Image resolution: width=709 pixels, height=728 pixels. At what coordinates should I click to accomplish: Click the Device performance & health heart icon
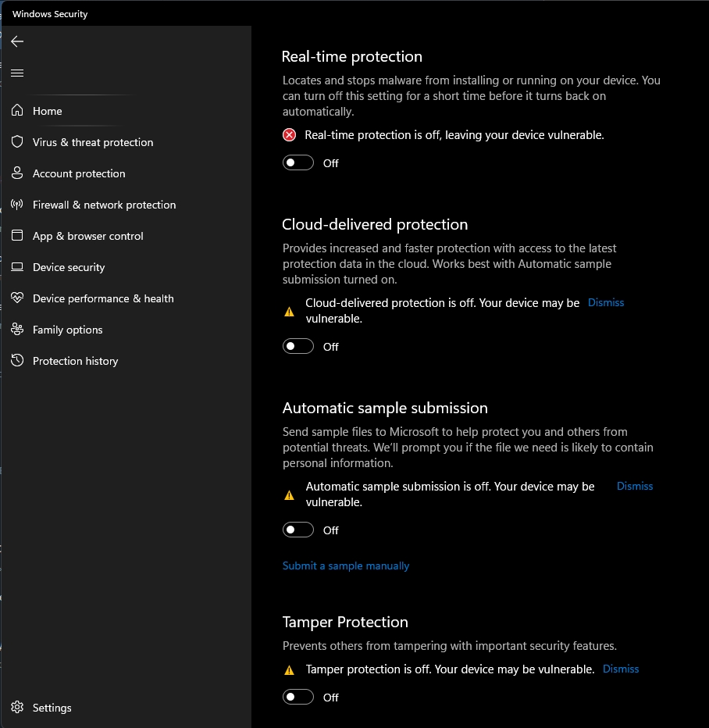click(x=17, y=298)
